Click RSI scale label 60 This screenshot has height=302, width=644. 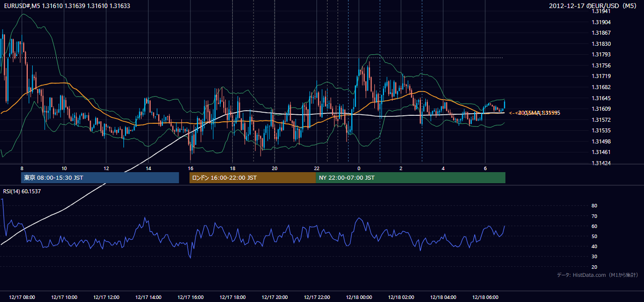[x=594, y=226]
